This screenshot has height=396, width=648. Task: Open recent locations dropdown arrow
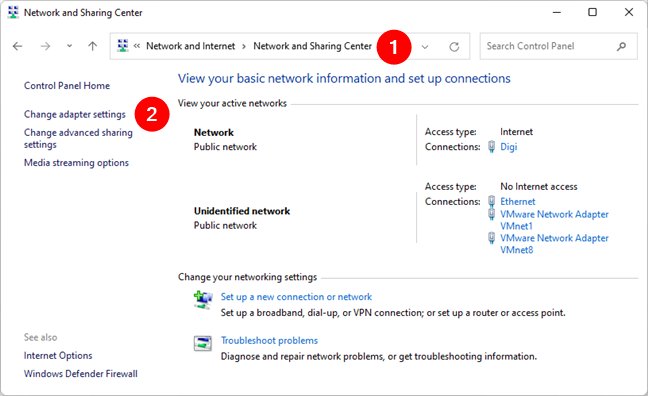click(69, 46)
